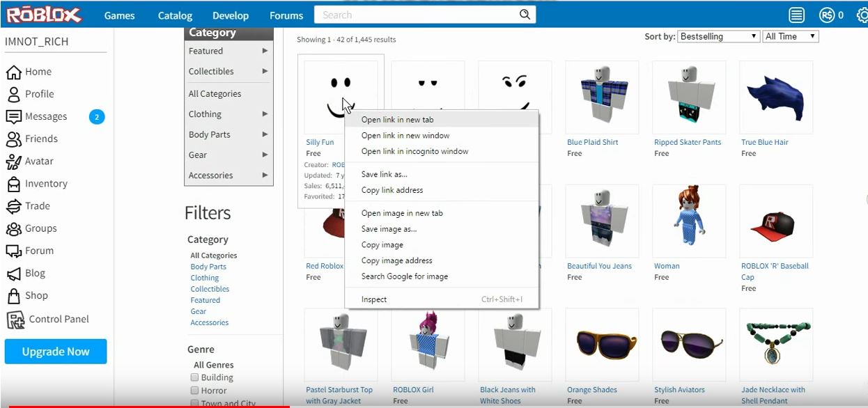Click the Home house icon

[x=13, y=72]
